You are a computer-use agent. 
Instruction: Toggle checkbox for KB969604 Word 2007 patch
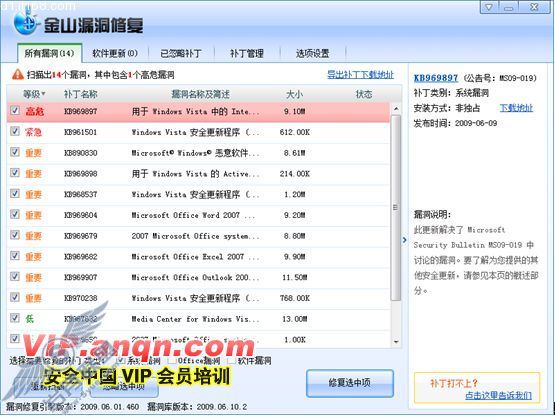(15, 214)
